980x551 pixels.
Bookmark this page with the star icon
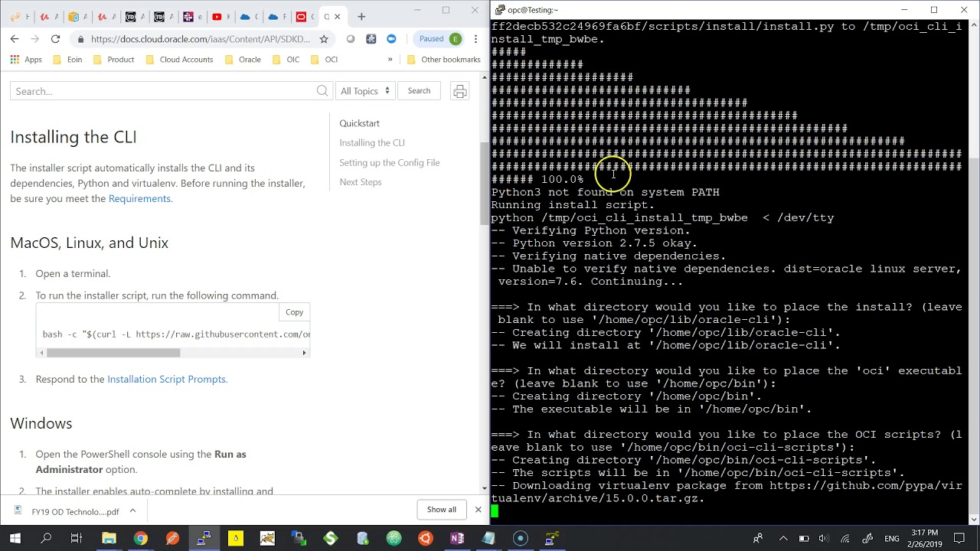click(x=324, y=39)
